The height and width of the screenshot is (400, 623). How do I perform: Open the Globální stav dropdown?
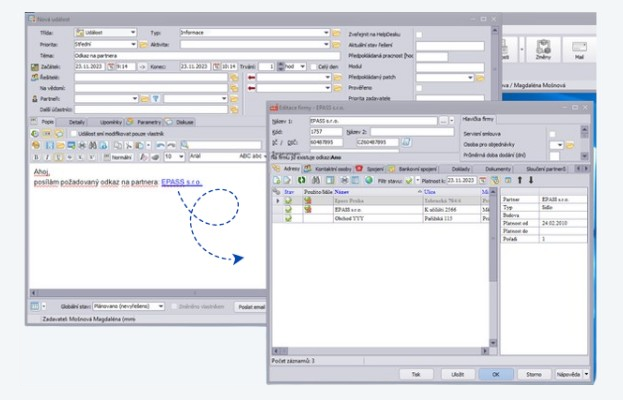(161, 307)
